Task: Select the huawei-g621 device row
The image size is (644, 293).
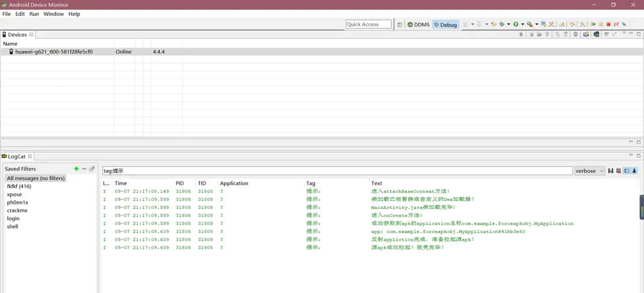Action: click(x=54, y=52)
